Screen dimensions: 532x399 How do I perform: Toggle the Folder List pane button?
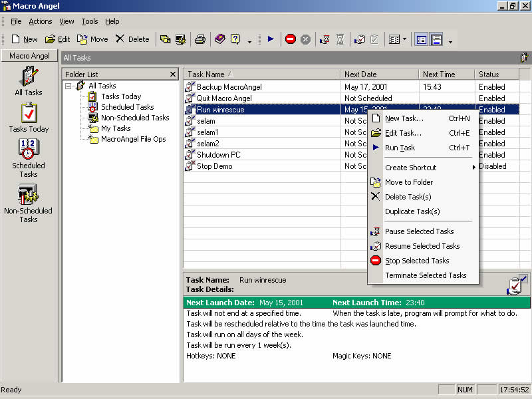tap(422, 39)
